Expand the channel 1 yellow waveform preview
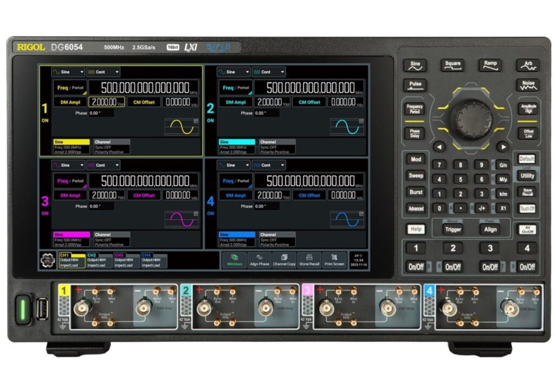The height and width of the screenshot is (392, 555). coord(182,127)
